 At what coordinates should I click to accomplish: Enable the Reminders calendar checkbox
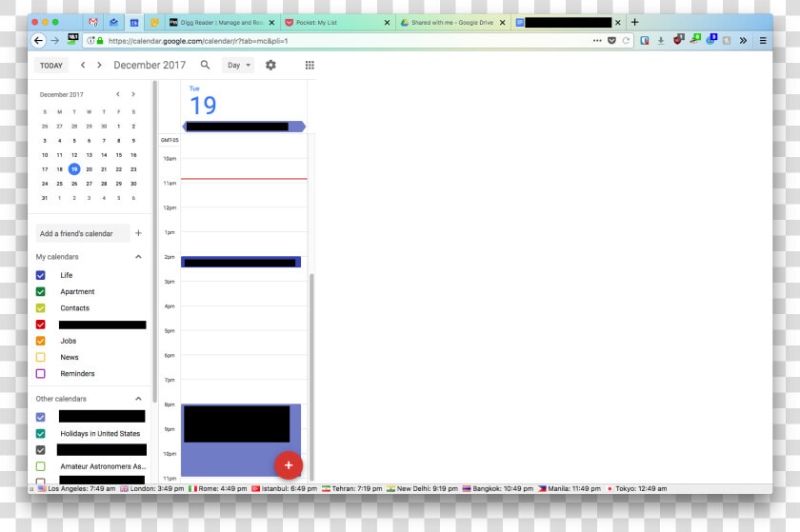tap(40, 373)
